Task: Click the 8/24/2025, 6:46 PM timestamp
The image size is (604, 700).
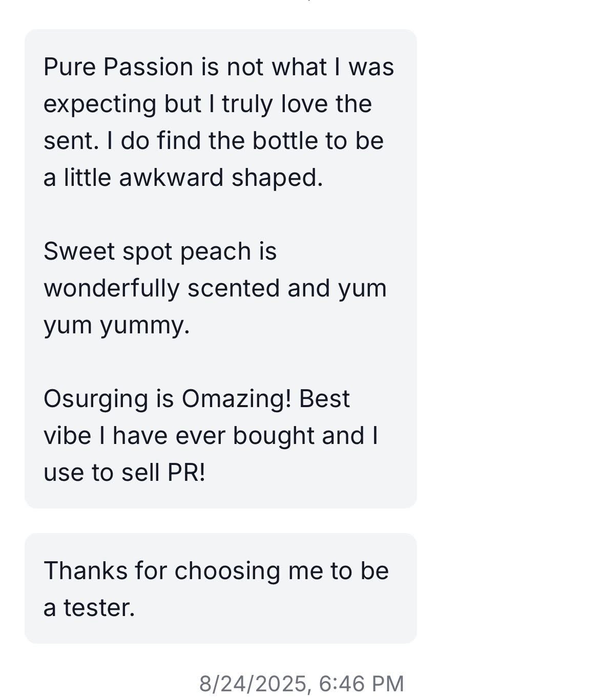Action: 301,684
